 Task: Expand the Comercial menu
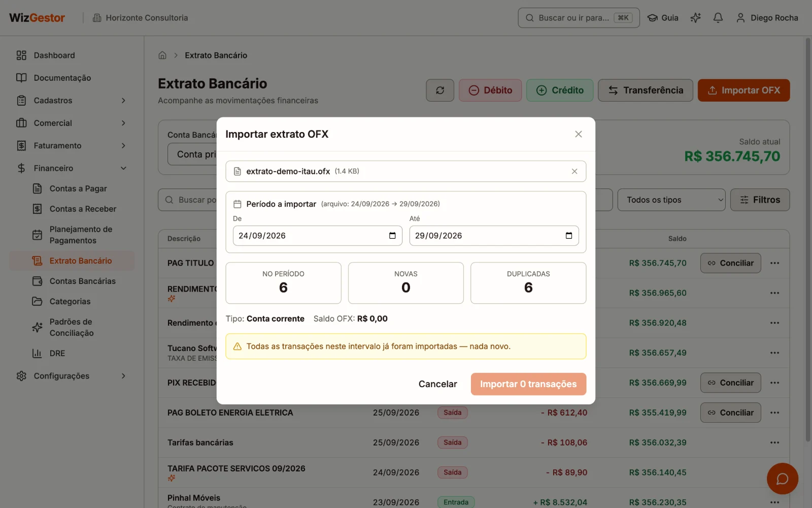coord(72,123)
